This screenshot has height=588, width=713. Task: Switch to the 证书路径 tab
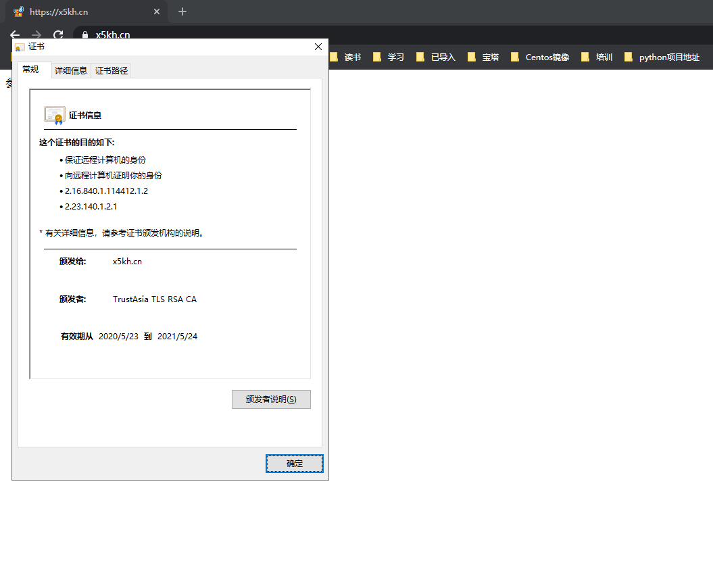(x=111, y=70)
